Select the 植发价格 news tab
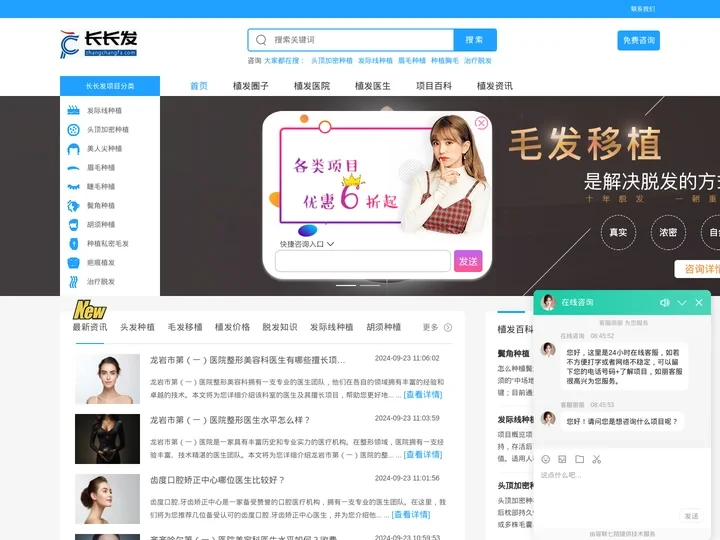The height and width of the screenshot is (540, 720). point(232,327)
